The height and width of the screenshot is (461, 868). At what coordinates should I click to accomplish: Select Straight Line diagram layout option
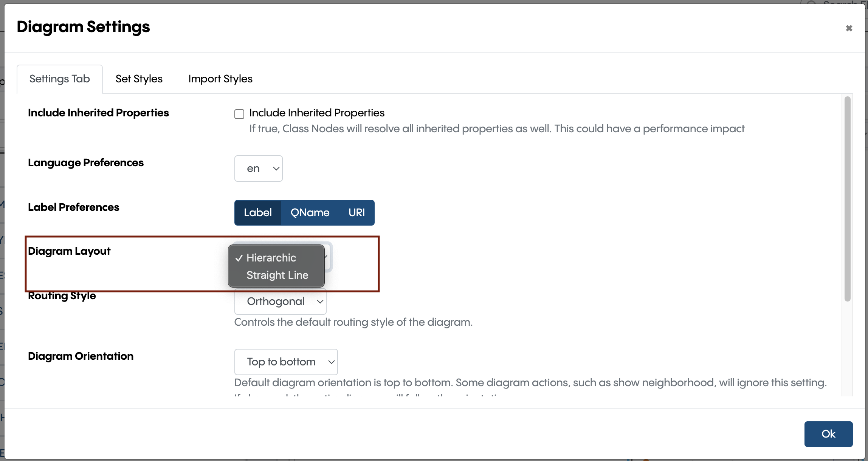pyautogui.click(x=277, y=274)
